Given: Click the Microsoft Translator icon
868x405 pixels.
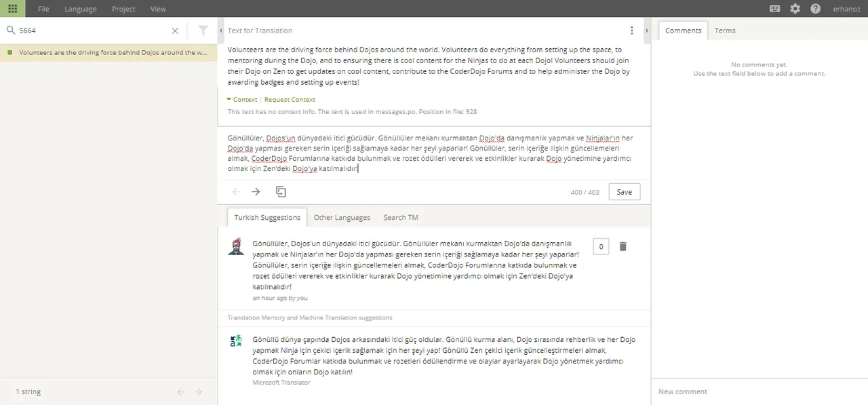Looking at the screenshot, I should (x=236, y=341).
